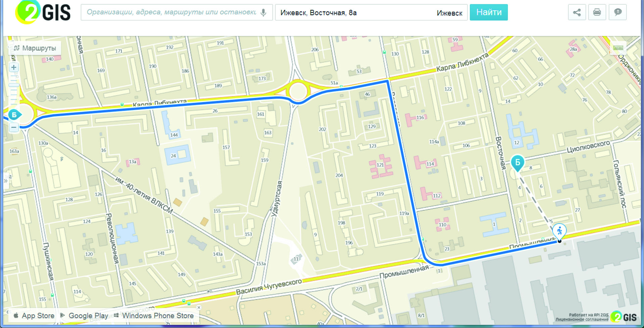644x328 pixels.
Task: Open feedback via speech bubble icon
Action: [x=617, y=12]
